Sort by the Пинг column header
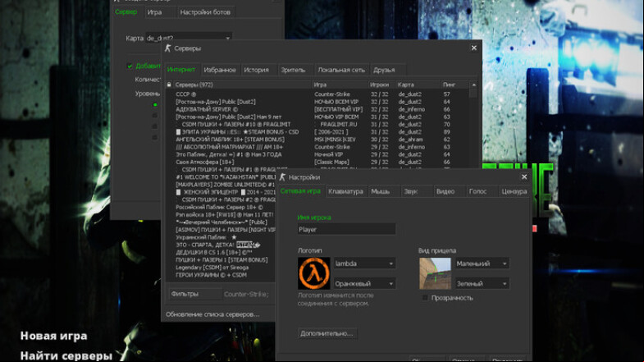Screen dimensions: 644x362 coord(455,85)
